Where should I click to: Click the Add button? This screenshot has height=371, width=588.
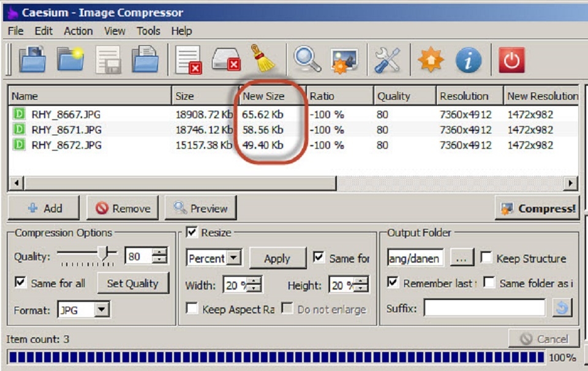tap(44, 208)
